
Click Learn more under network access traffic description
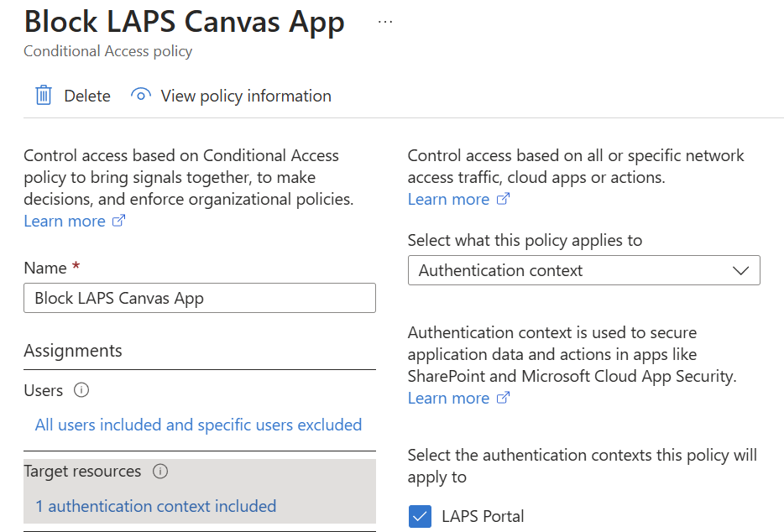[x=448, y=200]
